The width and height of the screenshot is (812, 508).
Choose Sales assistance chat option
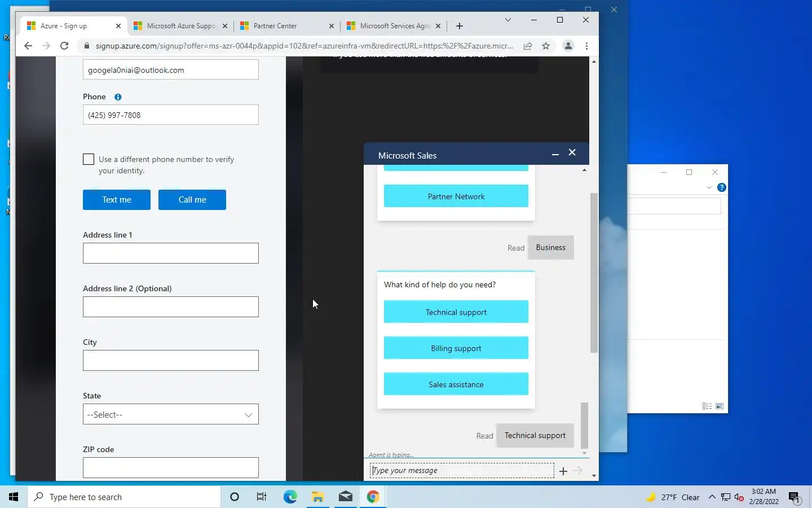(456, 384)
